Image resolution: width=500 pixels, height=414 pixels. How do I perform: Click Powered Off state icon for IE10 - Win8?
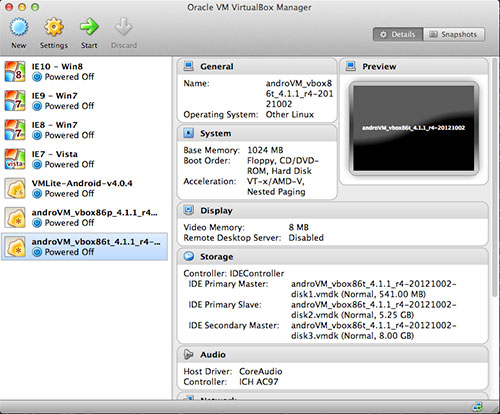(x=37, y=77)
